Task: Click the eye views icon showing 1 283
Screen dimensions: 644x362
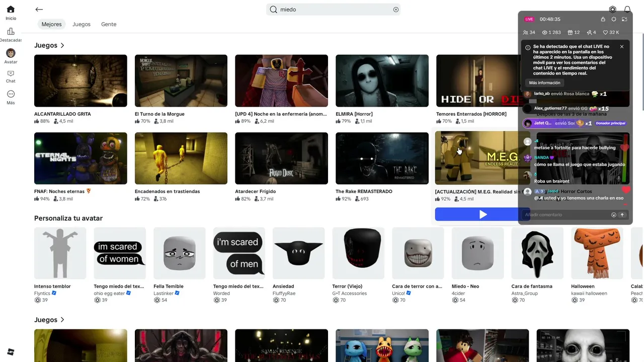Action: pos(544,32)
